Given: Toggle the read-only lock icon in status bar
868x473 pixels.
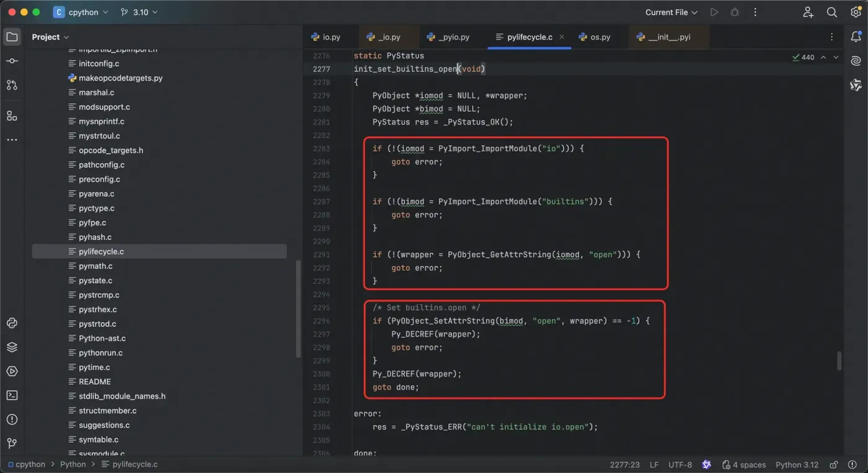Looking at the screenshot, I should (834, 464).
